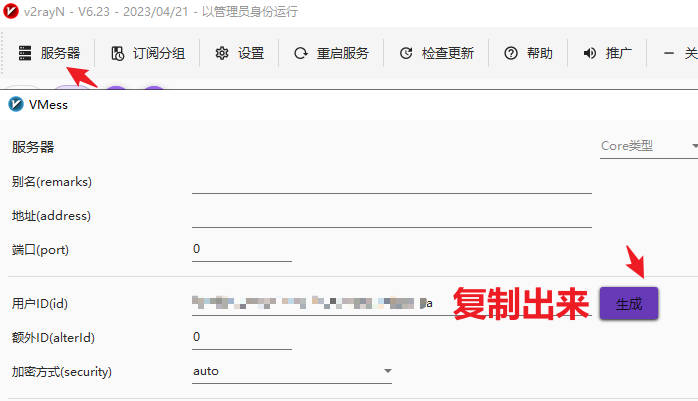698x401 pixels.
Task: Open the 设置 settings menu
Action: point(239,53)
